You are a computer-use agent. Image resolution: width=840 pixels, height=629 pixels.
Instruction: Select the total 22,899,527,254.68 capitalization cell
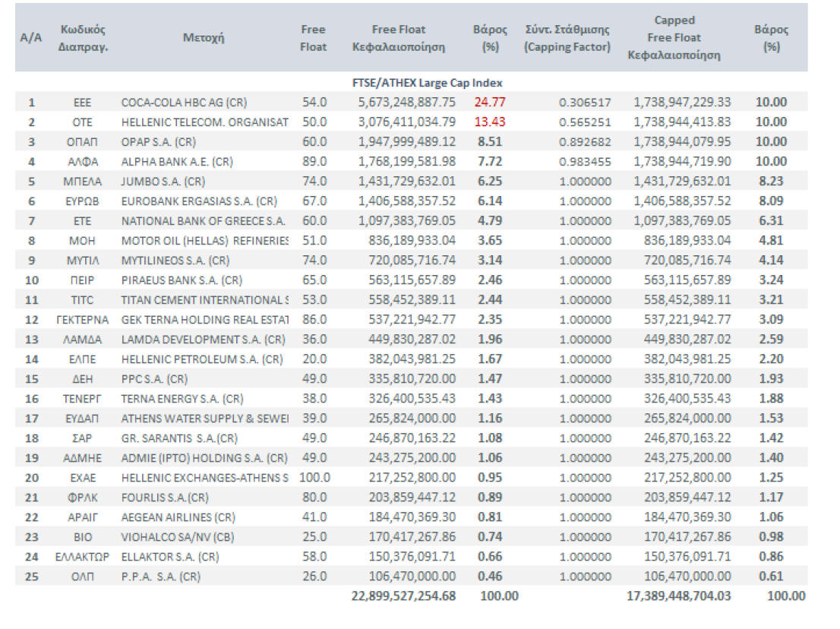[403, 596]
